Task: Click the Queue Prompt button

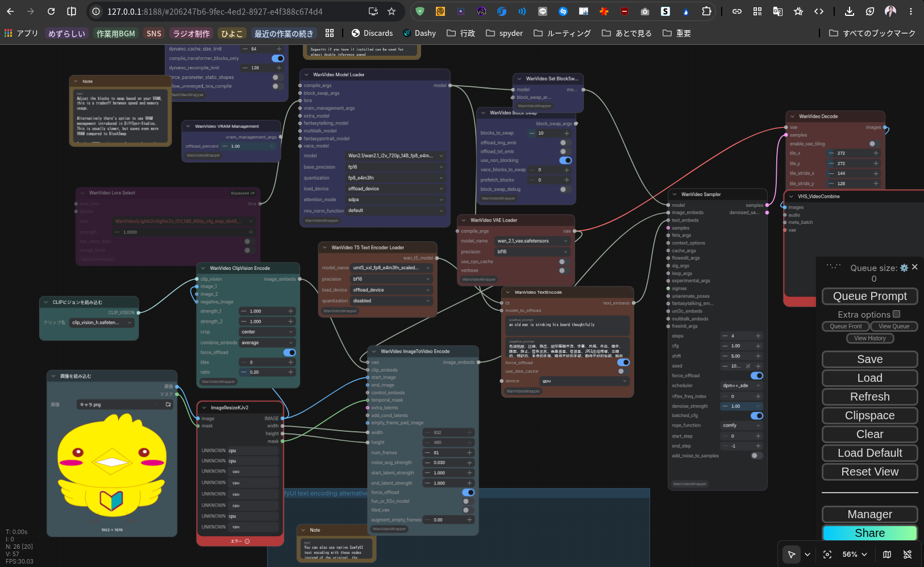Action: pos(870,296)
